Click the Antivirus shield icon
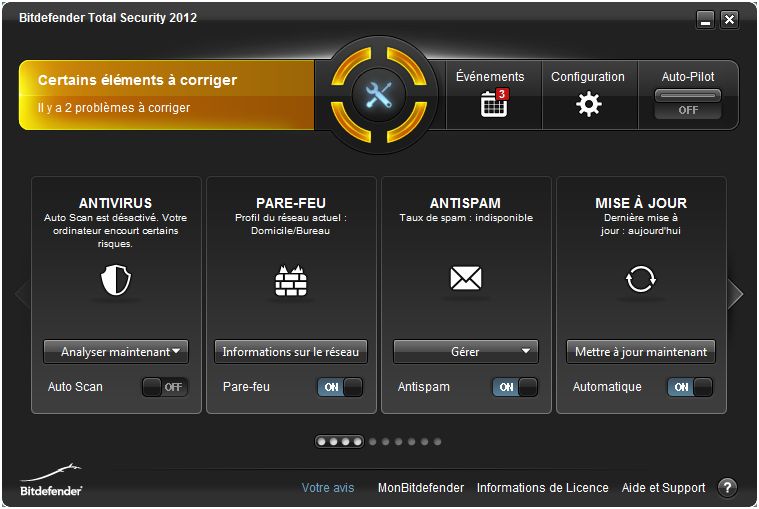This screenshot has width=759, height=509. (x=116, y=280)
